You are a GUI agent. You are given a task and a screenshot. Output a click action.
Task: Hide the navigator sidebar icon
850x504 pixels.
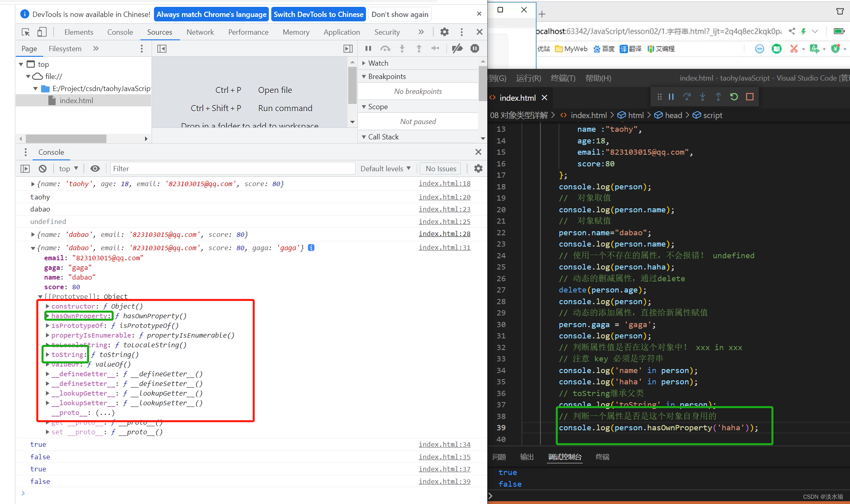pyautogui.click(x=162, y=49)
